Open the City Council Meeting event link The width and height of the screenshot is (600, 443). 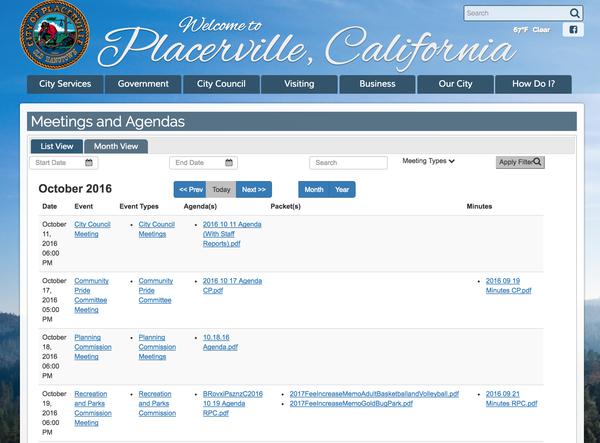[92, 229]
